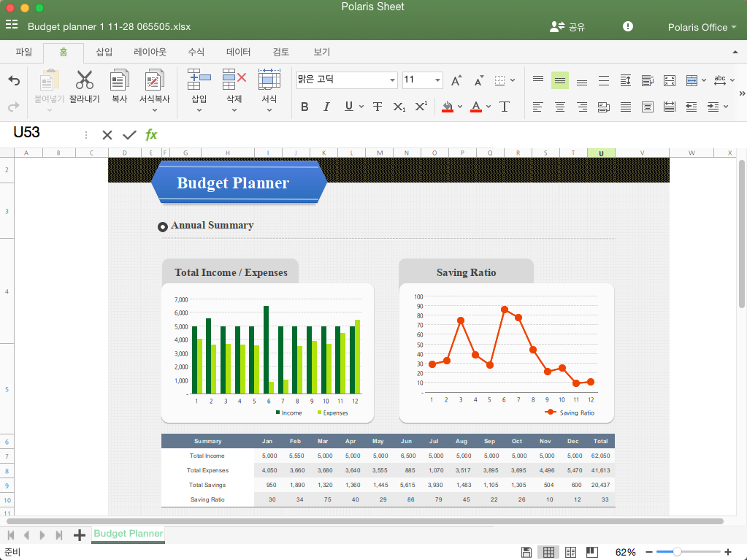Switch to the Formulas tab (수식)
The width and height of the screenshot is (747, 560).
coord(196,52)
